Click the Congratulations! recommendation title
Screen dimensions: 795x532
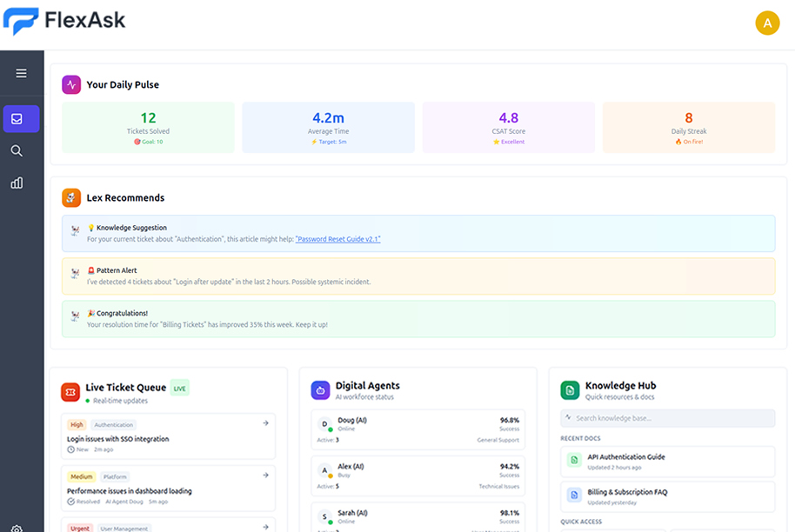point(122,313)
